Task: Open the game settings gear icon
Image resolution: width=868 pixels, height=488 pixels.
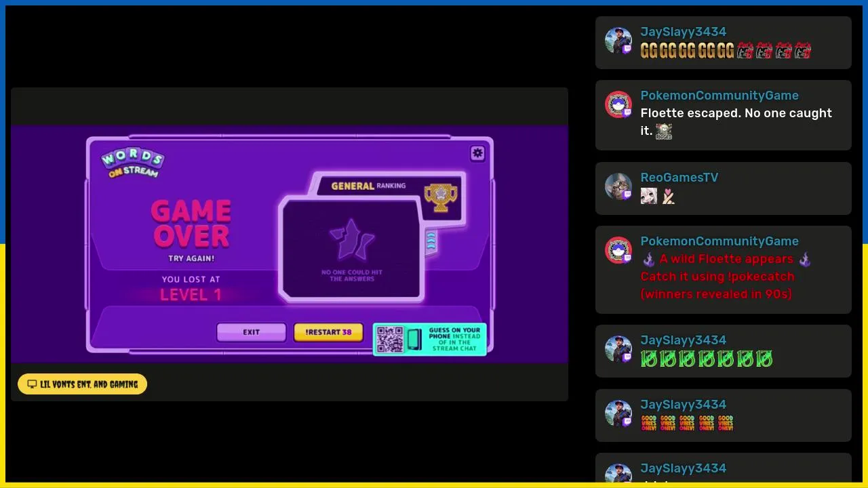Action: point(477,153)
